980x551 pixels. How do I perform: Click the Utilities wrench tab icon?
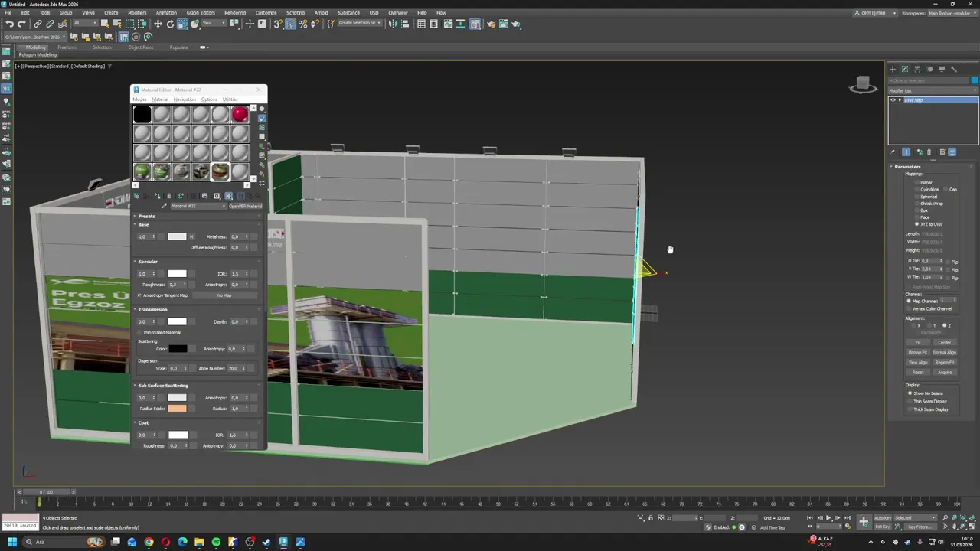coord(954,69)
